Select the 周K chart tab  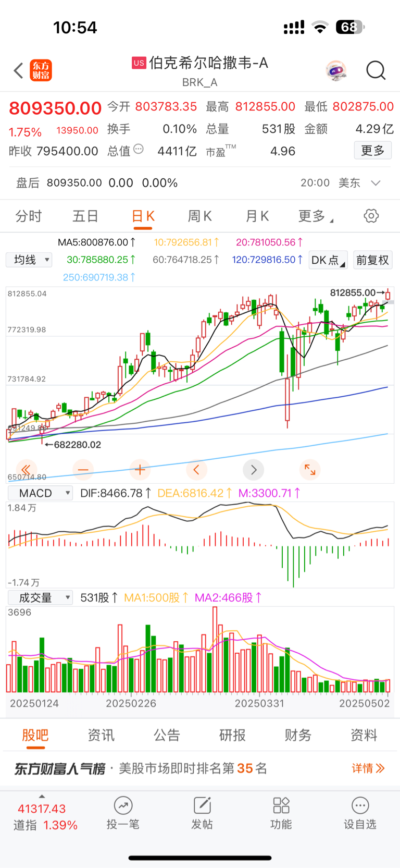[200, 216]
